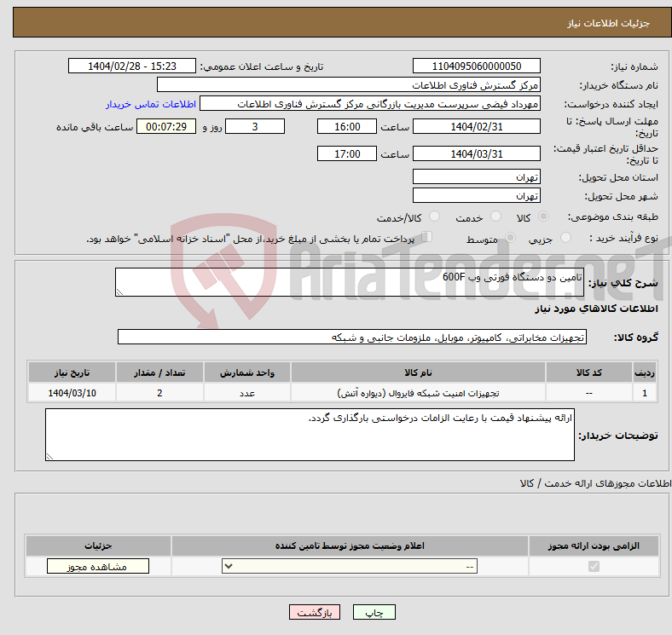Click the بازگشت back button
Screen dimensions: 672x635
[315, 612]
